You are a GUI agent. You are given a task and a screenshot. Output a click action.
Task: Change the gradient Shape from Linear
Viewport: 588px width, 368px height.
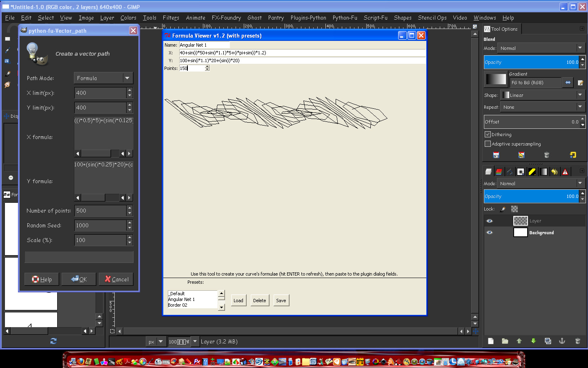(x=542, y=94)
